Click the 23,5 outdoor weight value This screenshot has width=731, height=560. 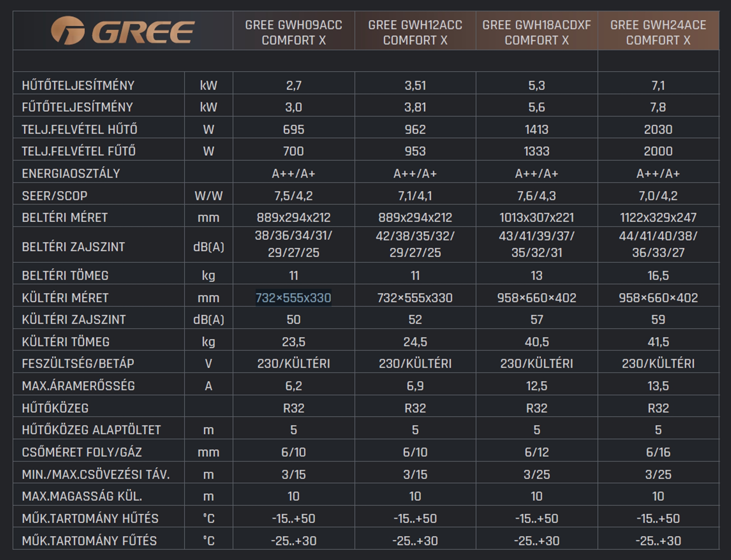(x=294, y=342)
